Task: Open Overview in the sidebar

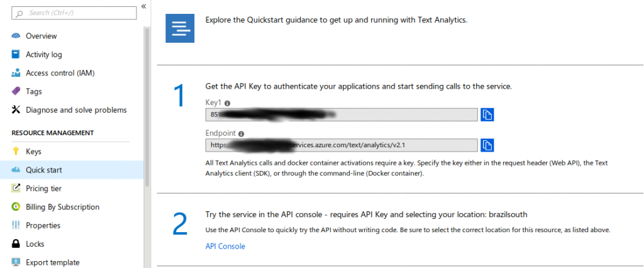Action: click(x=41, y=36)
